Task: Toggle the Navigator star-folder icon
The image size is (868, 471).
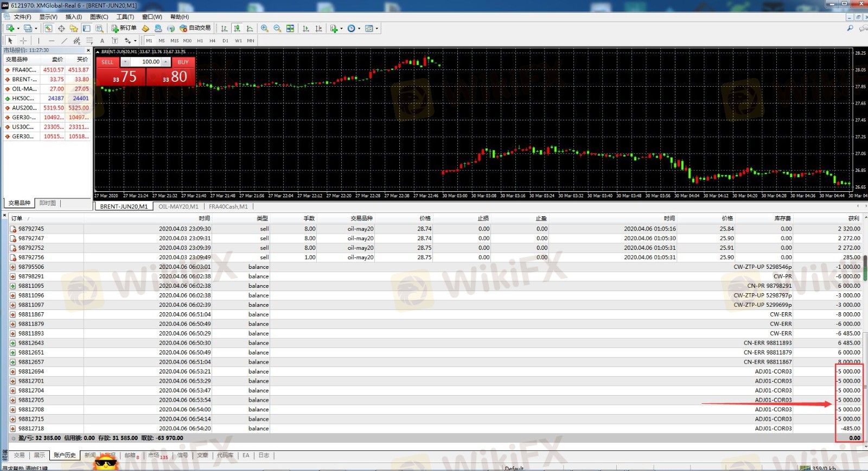Action: coord(74,28)
